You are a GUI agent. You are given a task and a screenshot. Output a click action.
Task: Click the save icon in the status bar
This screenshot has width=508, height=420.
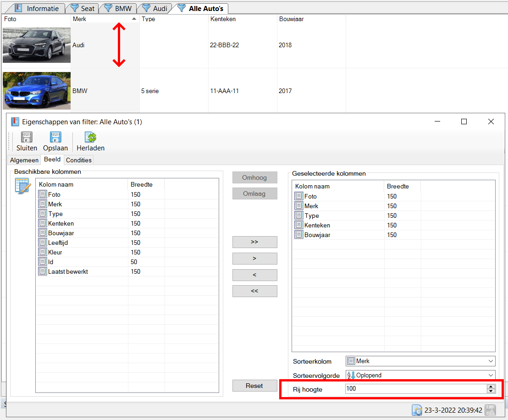pyautogui.click(x=490, y=410)
